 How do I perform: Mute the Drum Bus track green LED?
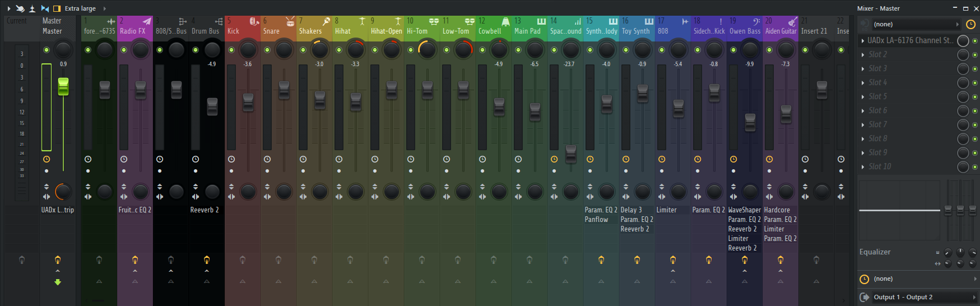196,50
